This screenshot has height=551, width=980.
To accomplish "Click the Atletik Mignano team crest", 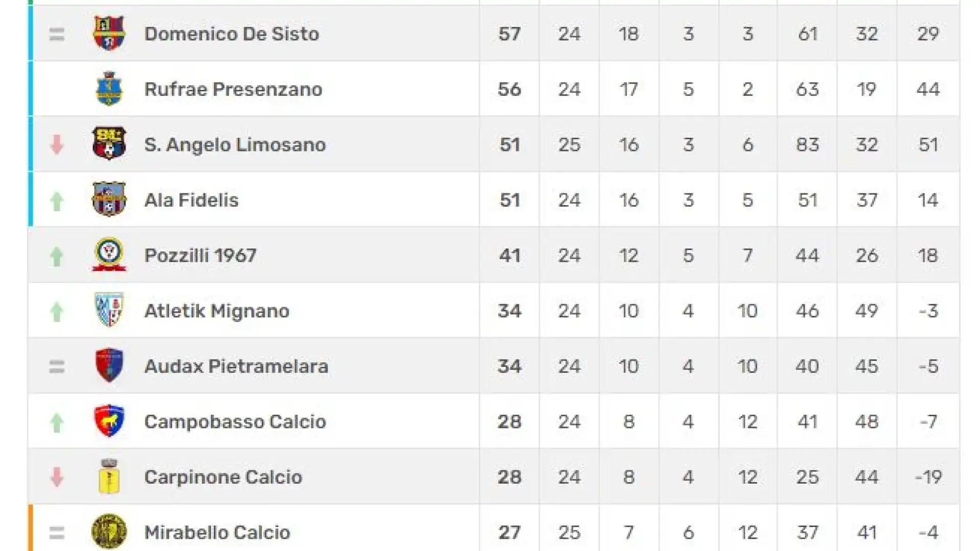I will pos(109,310).
